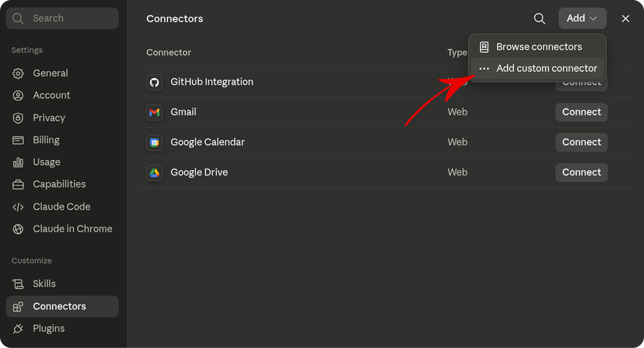Image resolution: width=644 pixels, height=348 pixels.
Task: Click the GitHub logo icon
Action: click(x=154, y=82)
